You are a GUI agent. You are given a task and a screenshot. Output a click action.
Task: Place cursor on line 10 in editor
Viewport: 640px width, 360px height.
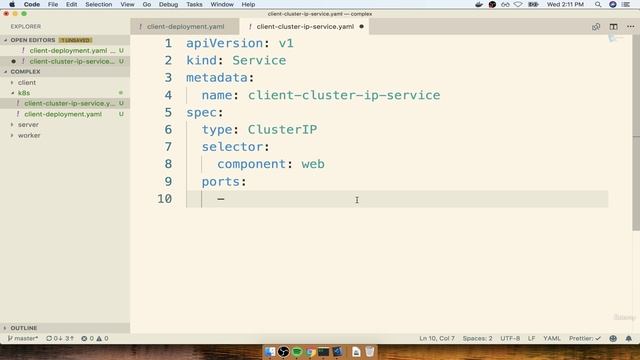pos(397,199)
